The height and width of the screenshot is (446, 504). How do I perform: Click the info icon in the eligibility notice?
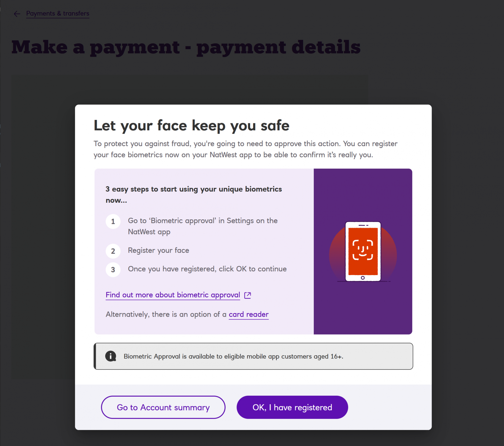coord(111,356)
